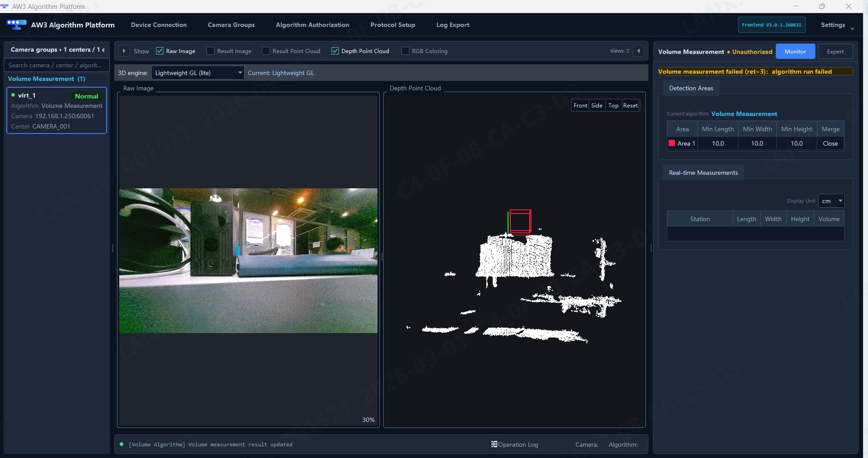Select the Front view button
Viewport: 868px width, 458px height.
tap(580, 105)
